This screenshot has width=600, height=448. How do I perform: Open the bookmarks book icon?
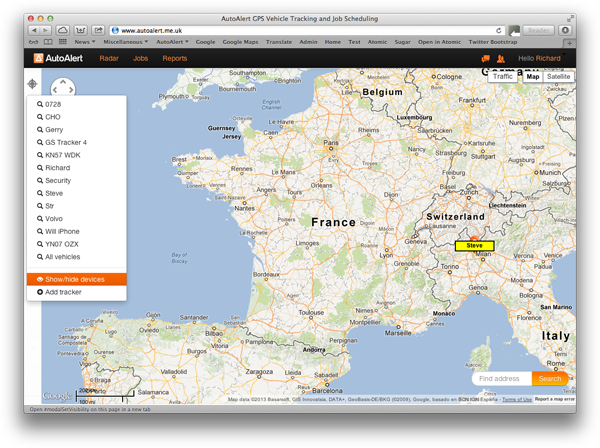coord(48,42)
